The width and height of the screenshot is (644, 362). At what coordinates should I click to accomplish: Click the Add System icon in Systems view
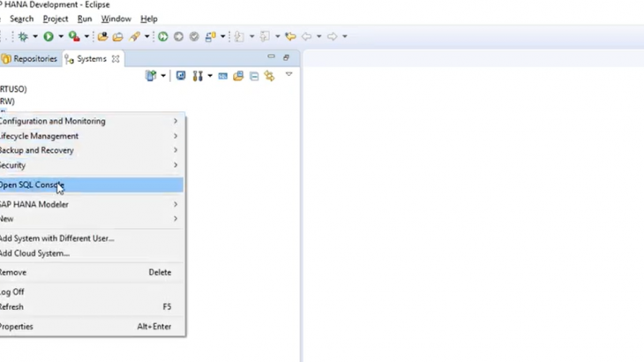click(151, 76)
